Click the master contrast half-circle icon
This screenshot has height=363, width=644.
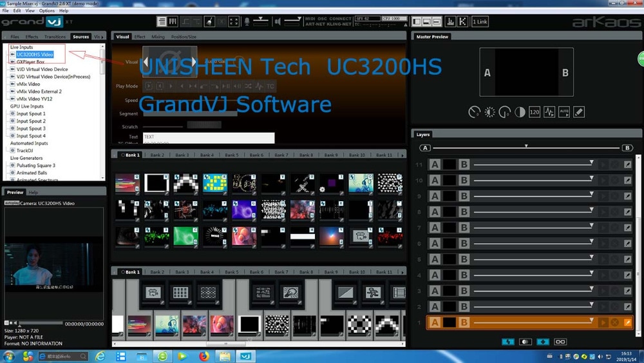click(x=520, y=112)
